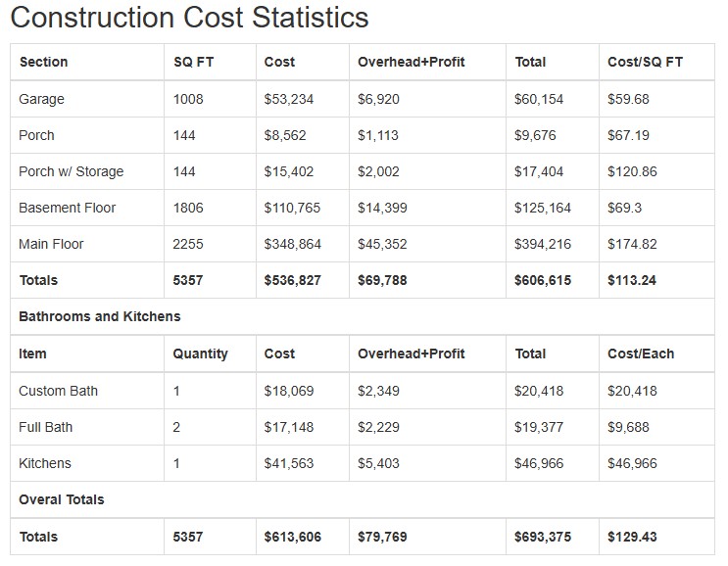Click the overall total $693,375 cell
The width and height of the screenshot is (728, 566).
(543, 537)
